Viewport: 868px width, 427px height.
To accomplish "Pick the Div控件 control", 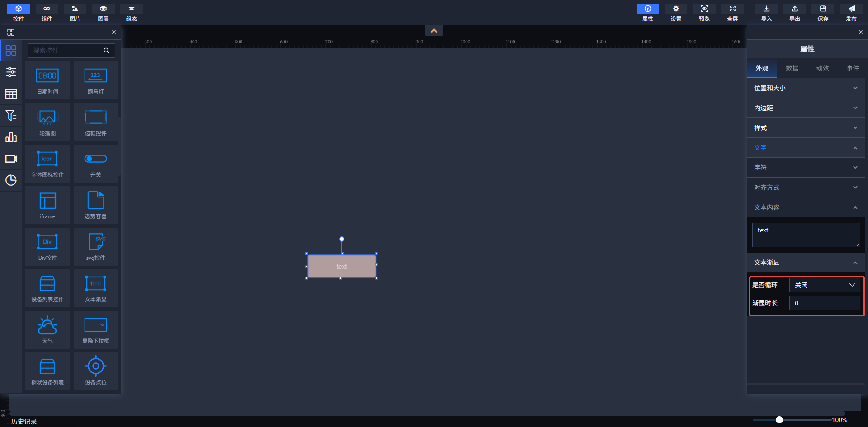I will click(x=47, y=247).
